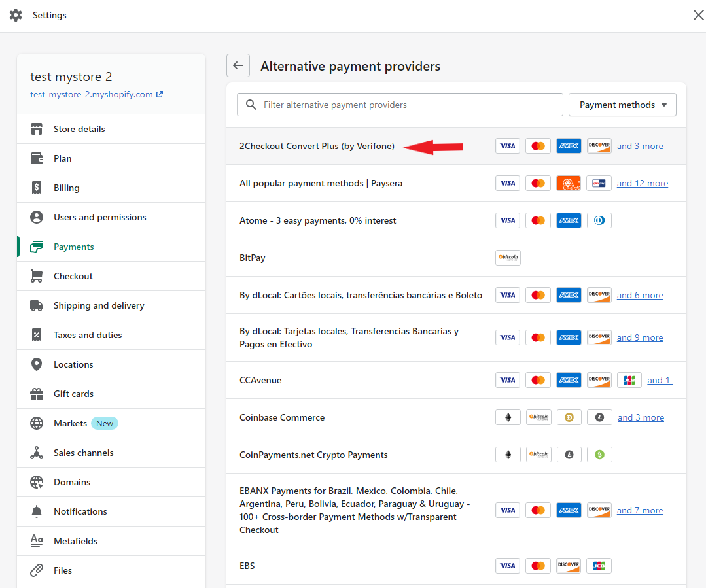Select Payments in the settings sidebar
Viewport: 706px width, 588px height.
[x=73, y=247]
